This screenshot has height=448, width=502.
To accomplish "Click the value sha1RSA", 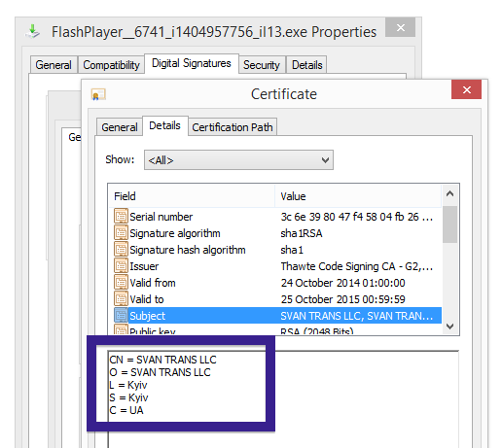I will point(302,233).
